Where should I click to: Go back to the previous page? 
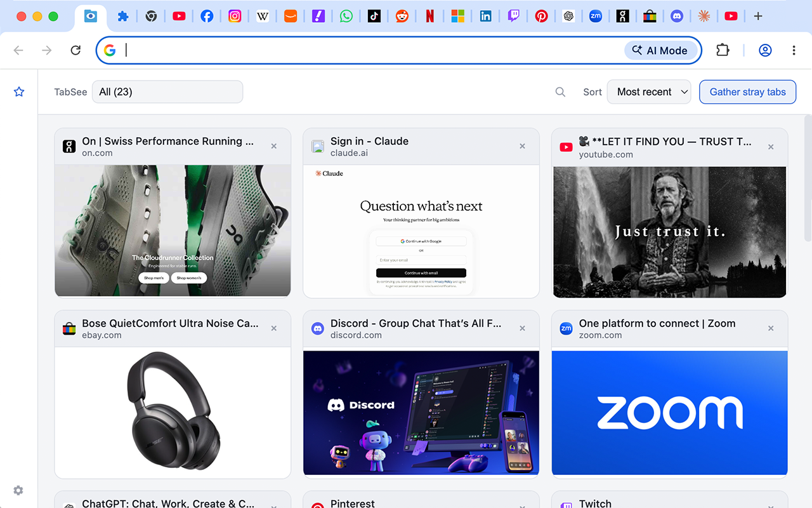click(18, 50)
